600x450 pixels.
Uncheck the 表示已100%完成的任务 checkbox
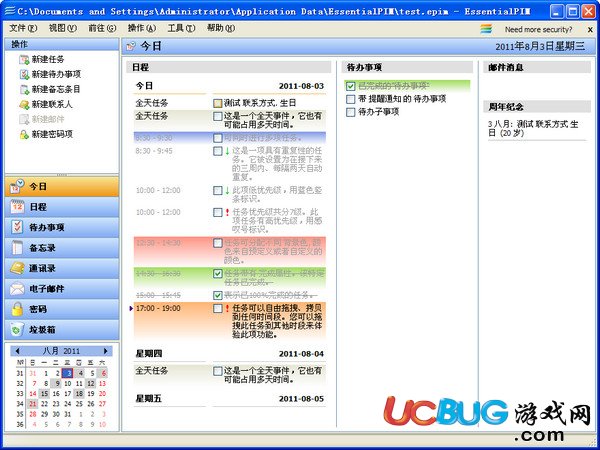click(x=218, y=295)
